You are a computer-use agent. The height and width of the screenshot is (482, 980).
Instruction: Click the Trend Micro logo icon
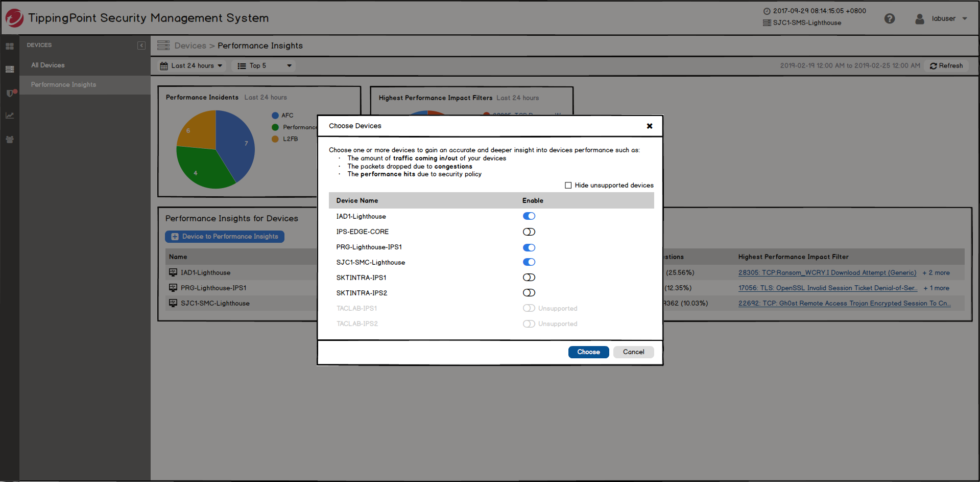click(x=14, y=18)
